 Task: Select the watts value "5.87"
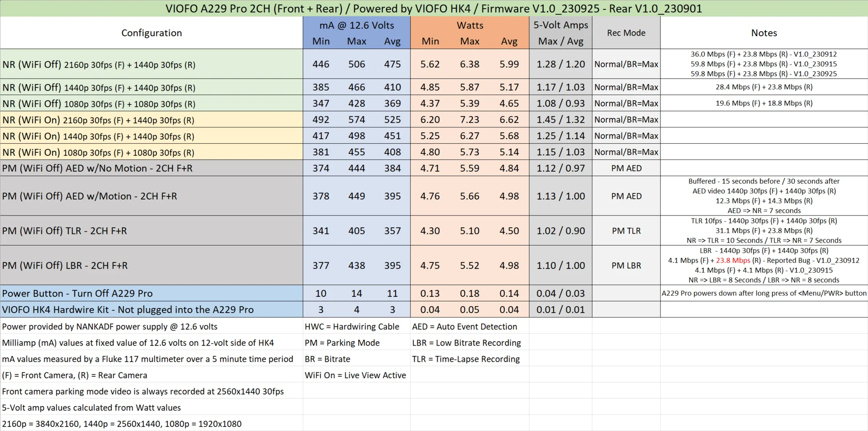470,87
